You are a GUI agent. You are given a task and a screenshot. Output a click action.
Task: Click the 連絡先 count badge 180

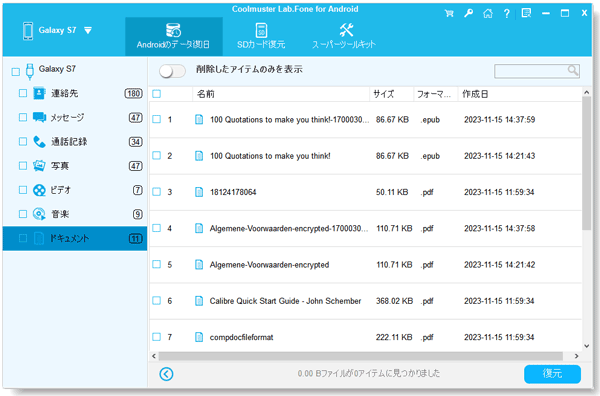click(x=134, y=93)
